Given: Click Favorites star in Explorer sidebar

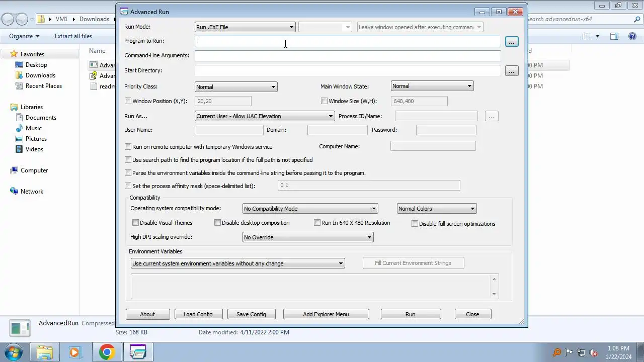Looking at the screenshot, I should click(x=14, y=54).
